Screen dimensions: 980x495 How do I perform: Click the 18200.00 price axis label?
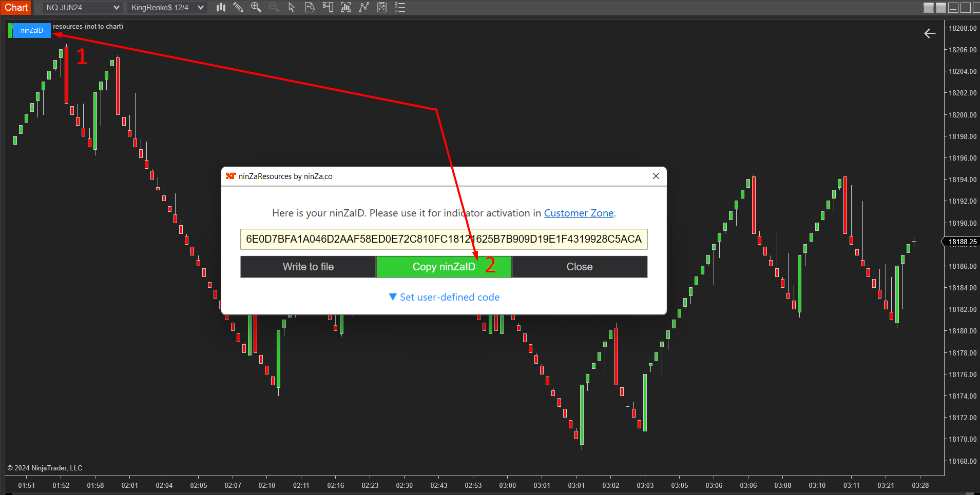tap(963, 115)
